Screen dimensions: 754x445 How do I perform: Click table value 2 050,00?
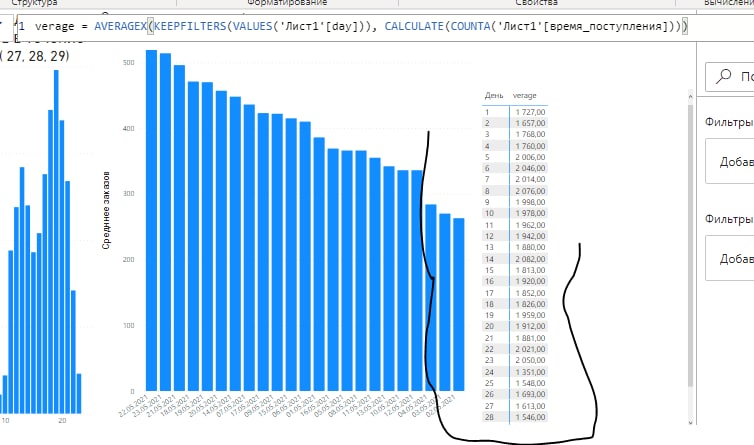click(x=530, y=360)
